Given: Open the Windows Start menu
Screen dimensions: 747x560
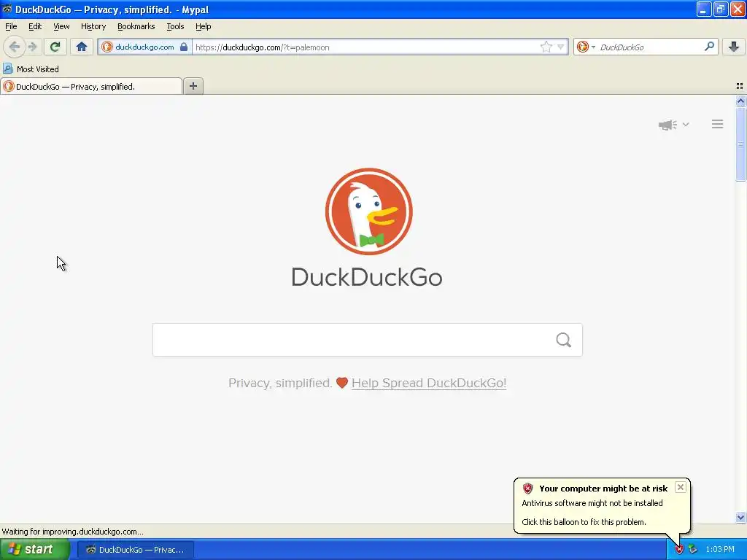Looking at the screenshot, I should [x=35, y=550].
